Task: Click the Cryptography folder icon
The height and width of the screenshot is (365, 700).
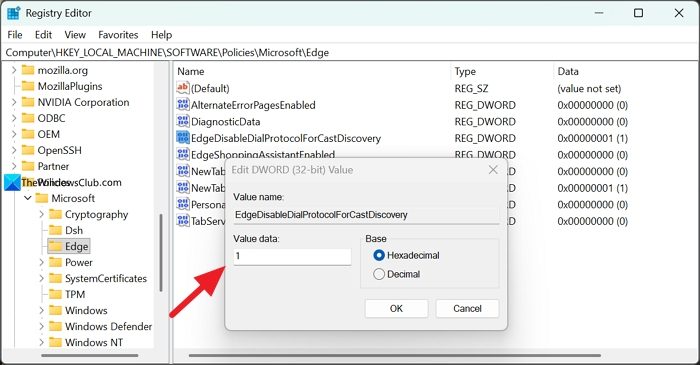Action: 55,214
